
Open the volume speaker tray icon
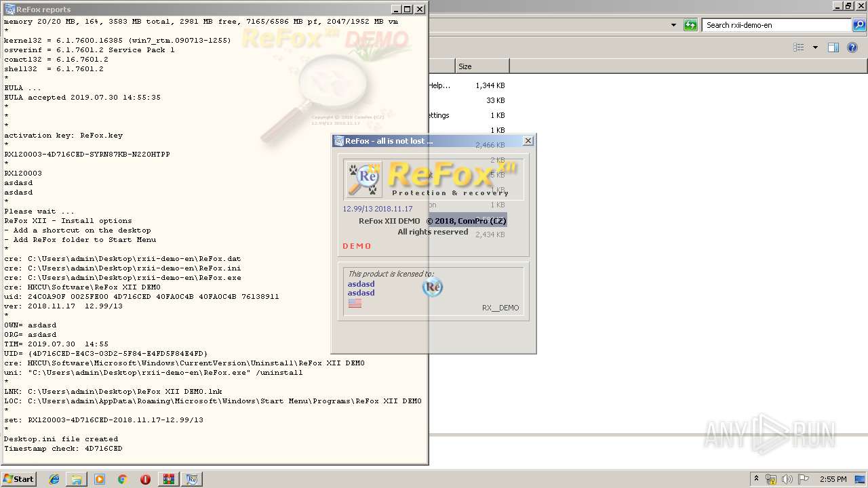787,479
